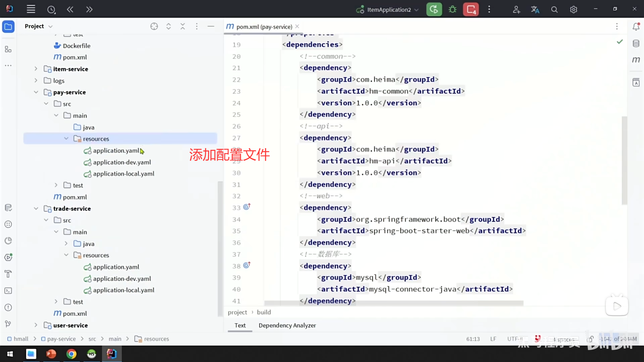This screenshot has width=644, height=362.
Task: Close the pom.xml (pay-service) tab
Action: (297, 26)
